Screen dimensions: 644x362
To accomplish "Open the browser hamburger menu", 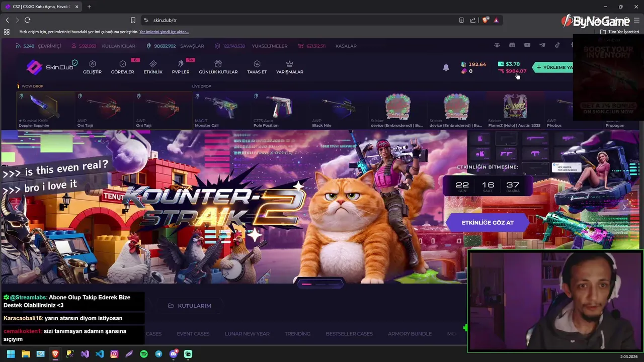I will point(636,20).
